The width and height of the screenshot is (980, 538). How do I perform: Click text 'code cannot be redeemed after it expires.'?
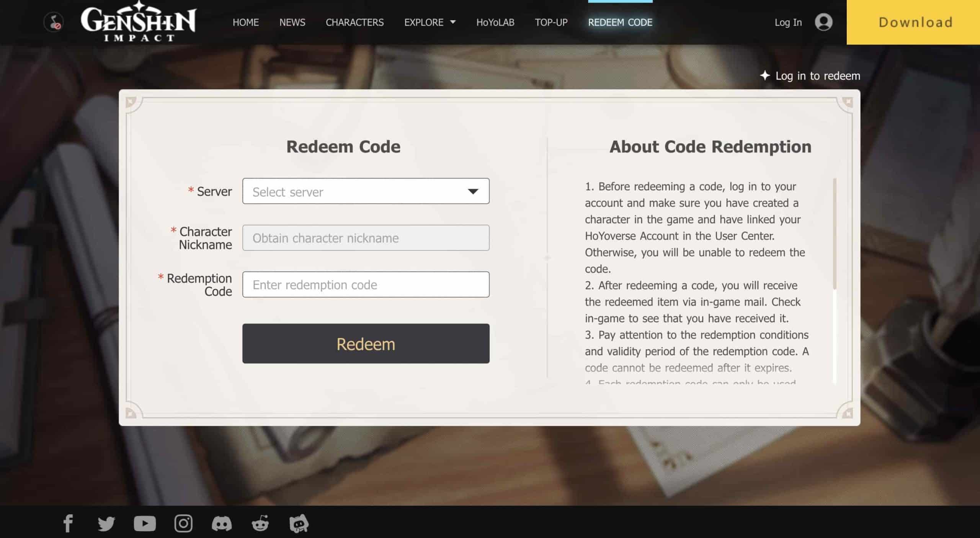click(x=688, y=368)
